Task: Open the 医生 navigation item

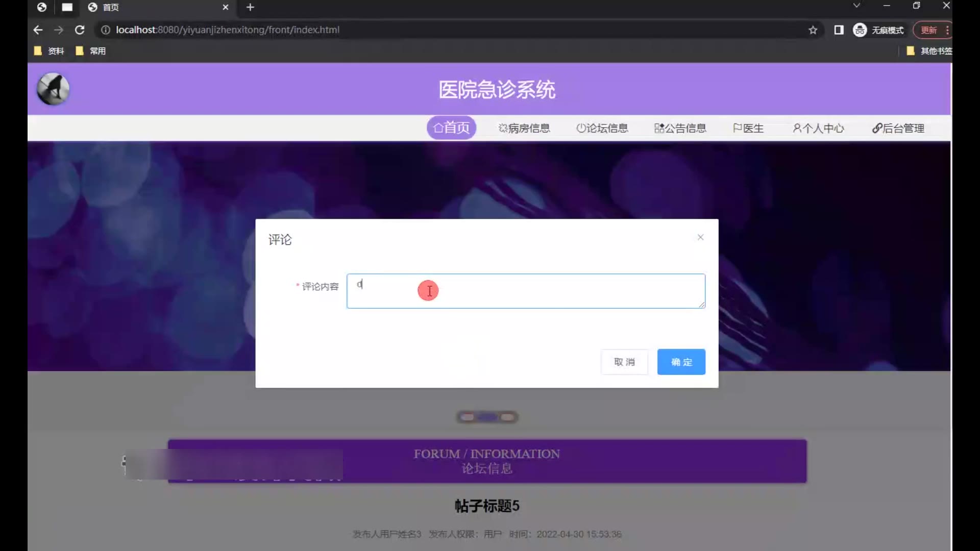Action: [x=748, y=128]
